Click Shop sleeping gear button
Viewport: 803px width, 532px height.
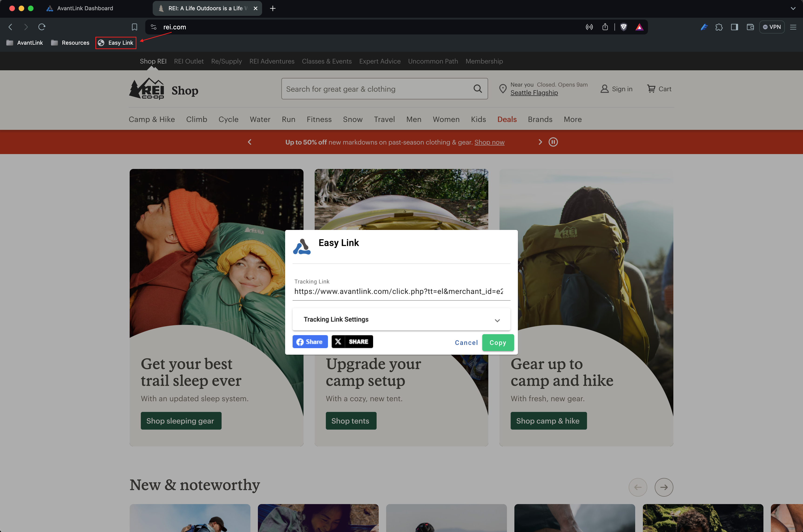pyautogui.click(x=181, y=421)
